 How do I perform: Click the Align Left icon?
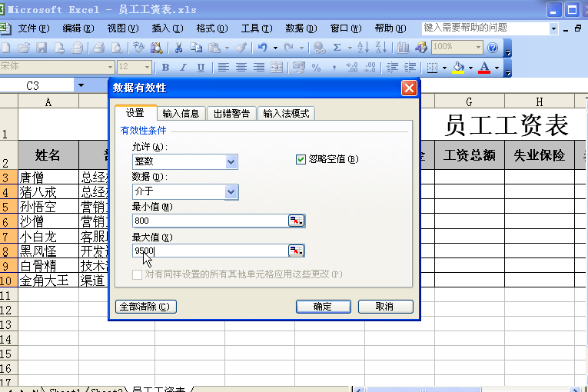pos(223,68)
